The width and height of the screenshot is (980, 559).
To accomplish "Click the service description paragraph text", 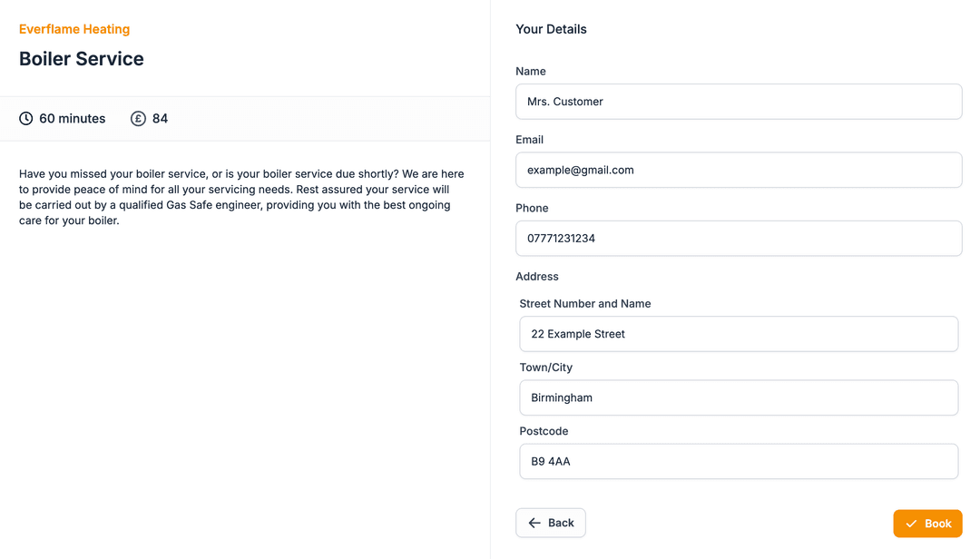I will [241, 196].
